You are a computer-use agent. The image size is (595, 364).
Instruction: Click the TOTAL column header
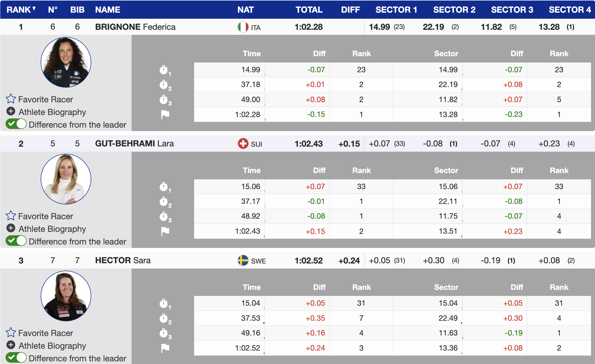pos(309,10)
